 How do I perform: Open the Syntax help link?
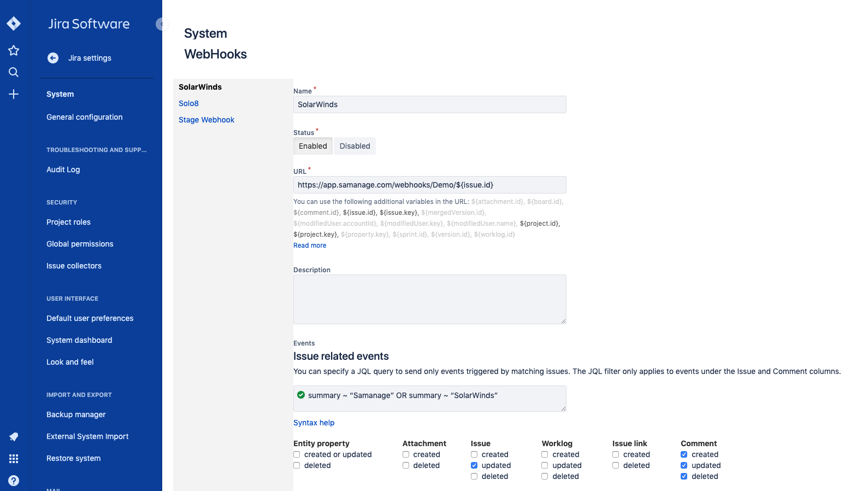(x=314, y=423)
